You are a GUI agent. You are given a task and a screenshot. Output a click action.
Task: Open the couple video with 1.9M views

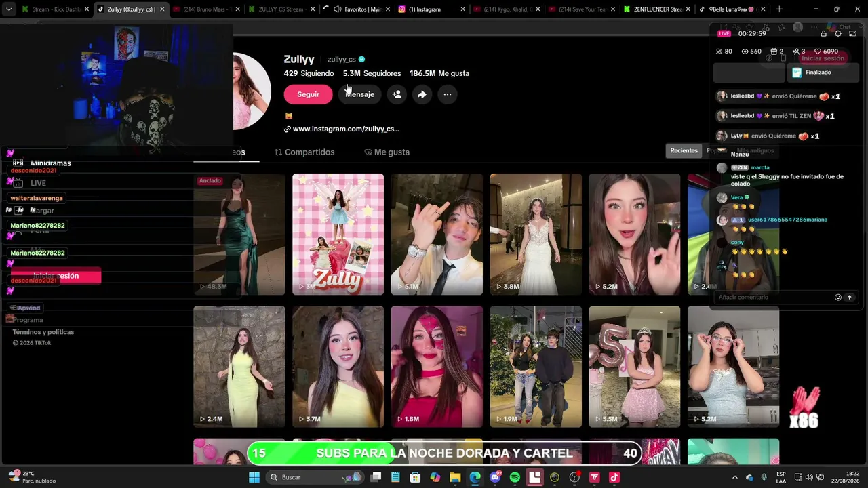(x=536, y=367)
